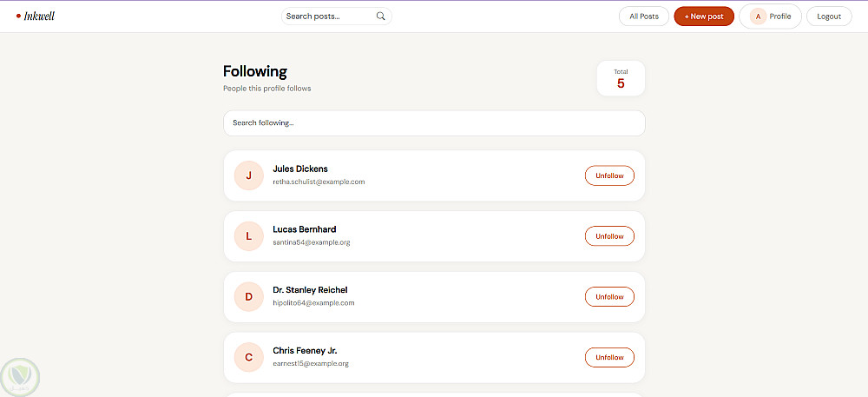Unfollow Jules Dickens
868x397 pixels.
(x=609, y=175)
